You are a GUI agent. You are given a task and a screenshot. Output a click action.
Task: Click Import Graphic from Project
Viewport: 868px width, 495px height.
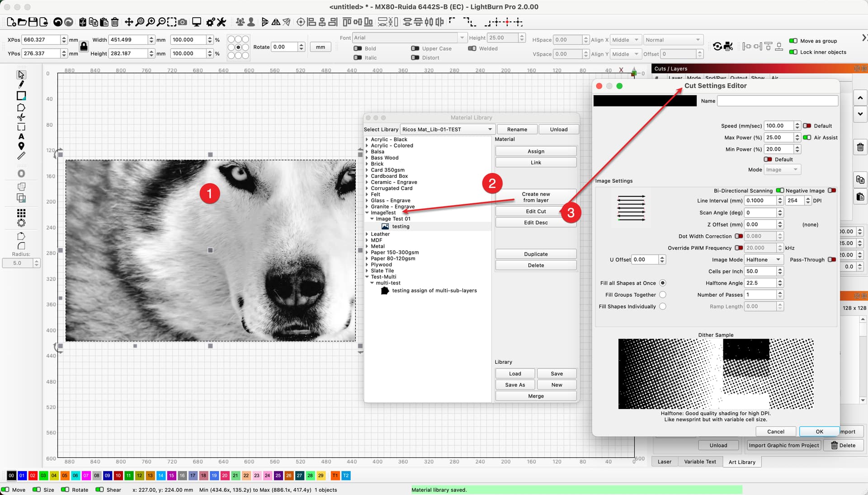point(783,445)
